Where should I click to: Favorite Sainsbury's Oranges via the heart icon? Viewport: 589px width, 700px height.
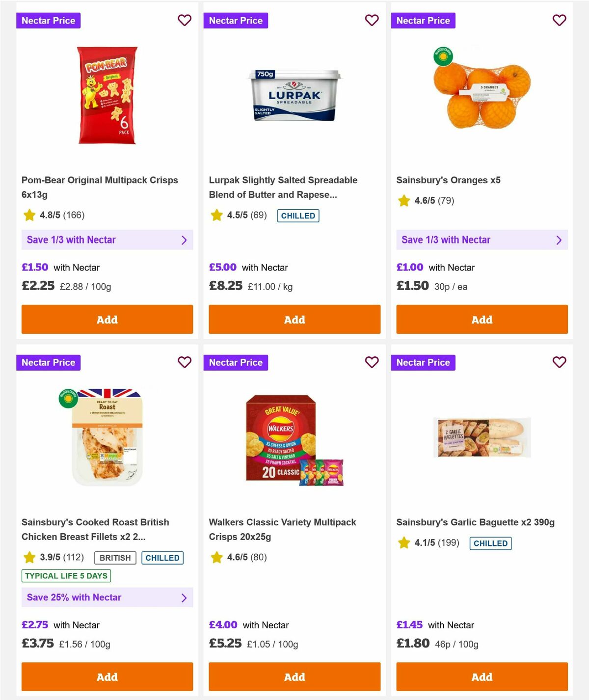pos(559,20)
